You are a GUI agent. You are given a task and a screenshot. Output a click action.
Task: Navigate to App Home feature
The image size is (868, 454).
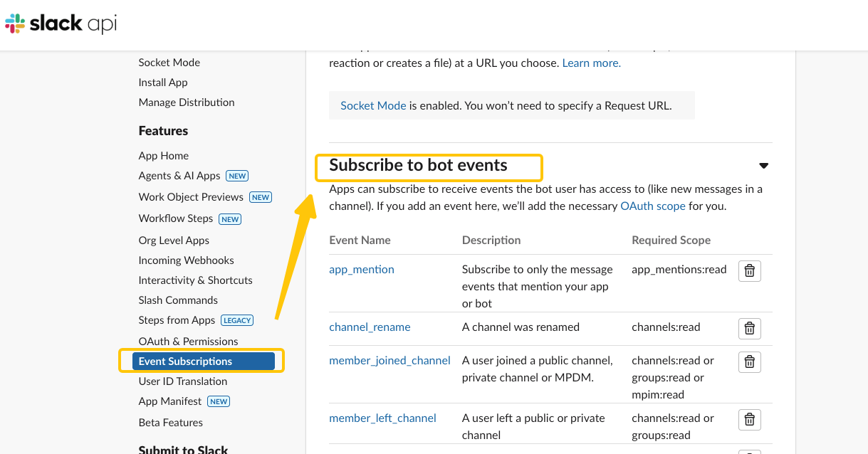164,156
